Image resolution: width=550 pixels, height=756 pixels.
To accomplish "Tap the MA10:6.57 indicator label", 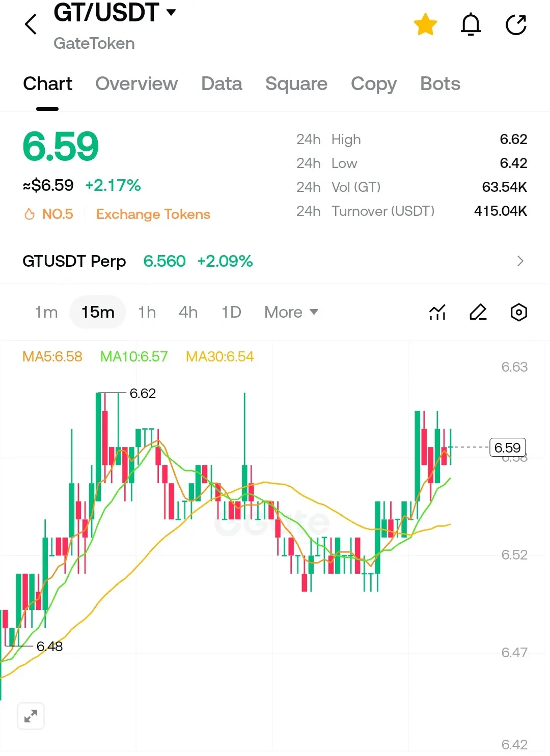I will 134,356.
